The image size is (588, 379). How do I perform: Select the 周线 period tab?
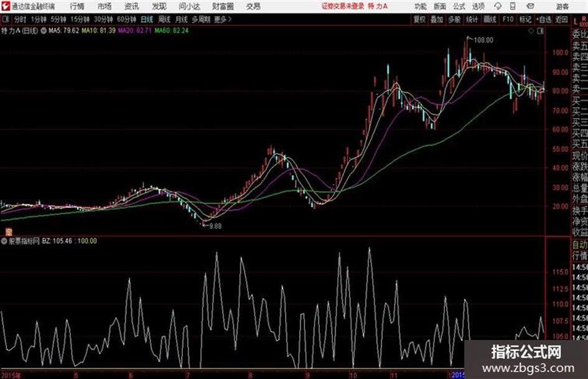(164, 19)
